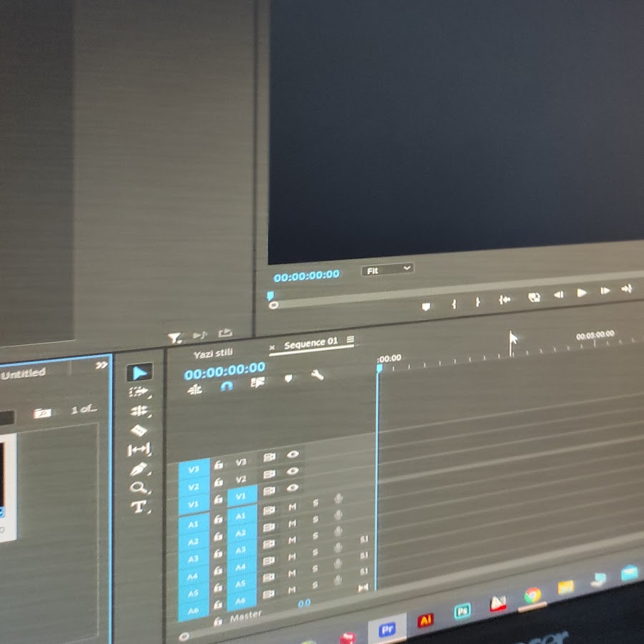Open Sequence 01 panel menu

[x=350, y=340]
